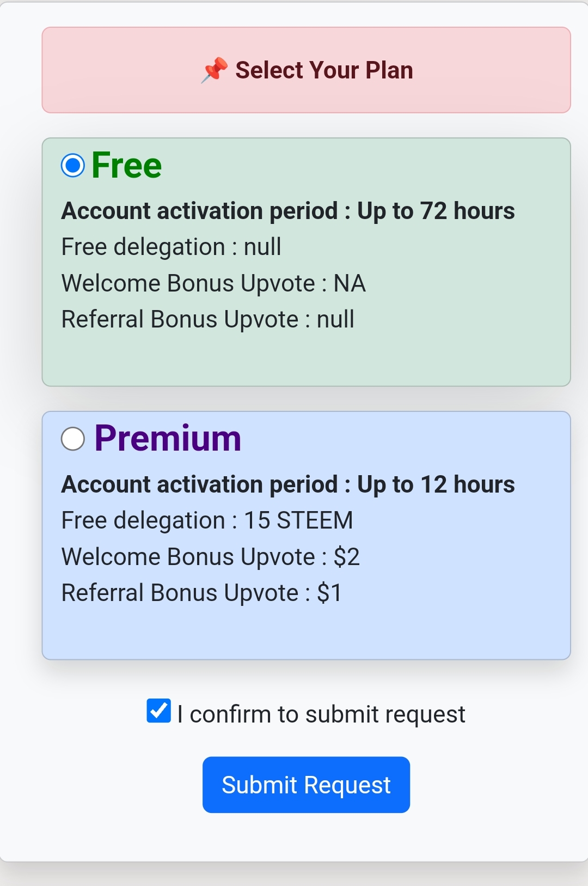Click "Up to 72 hours" activation period line
588x886 pixels.
pyautogui.click(x=288, y=211)
